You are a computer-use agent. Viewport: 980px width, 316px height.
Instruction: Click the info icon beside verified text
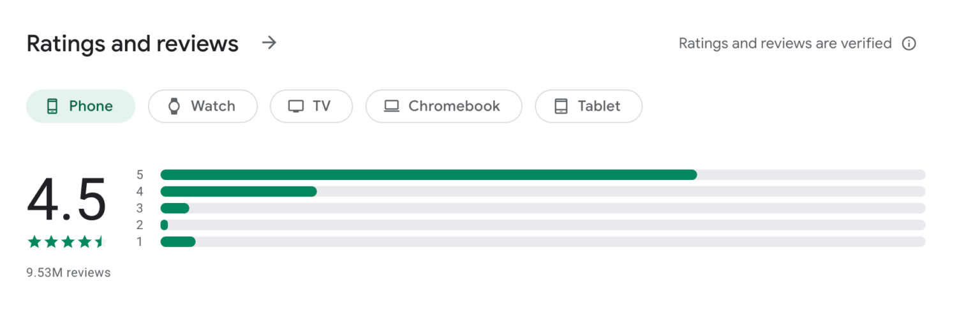909,43
